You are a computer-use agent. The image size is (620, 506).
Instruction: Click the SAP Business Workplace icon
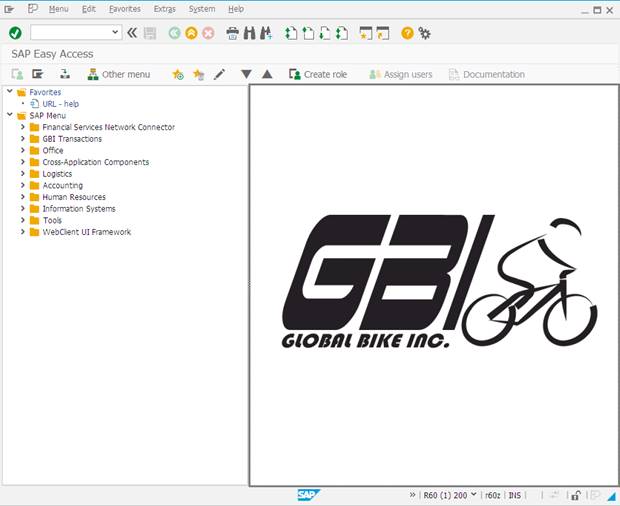[65, 74]
